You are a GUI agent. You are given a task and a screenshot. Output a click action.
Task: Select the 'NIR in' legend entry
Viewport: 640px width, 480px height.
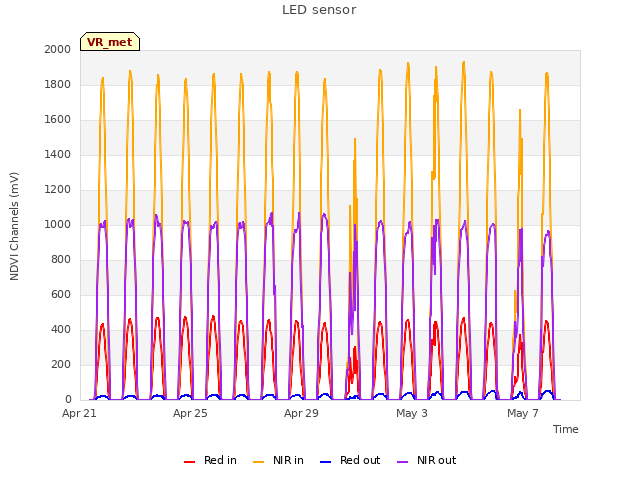(278, 460)
